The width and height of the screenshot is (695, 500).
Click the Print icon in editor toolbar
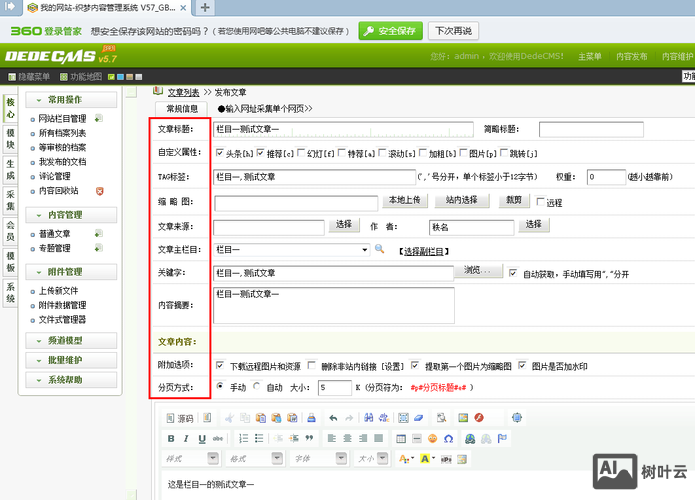coord(312,418)
